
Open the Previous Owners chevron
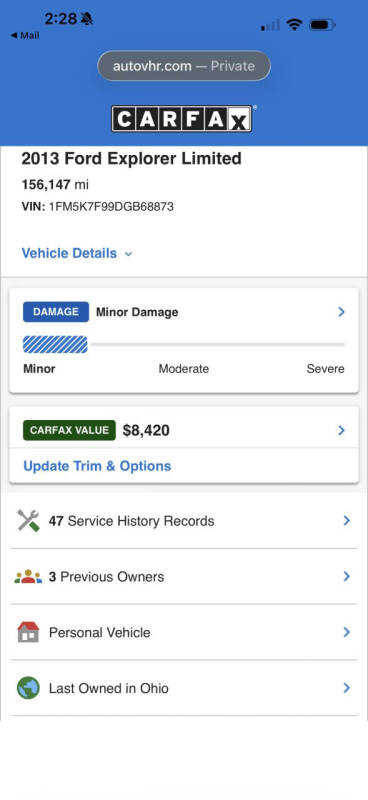click(347, 577)
